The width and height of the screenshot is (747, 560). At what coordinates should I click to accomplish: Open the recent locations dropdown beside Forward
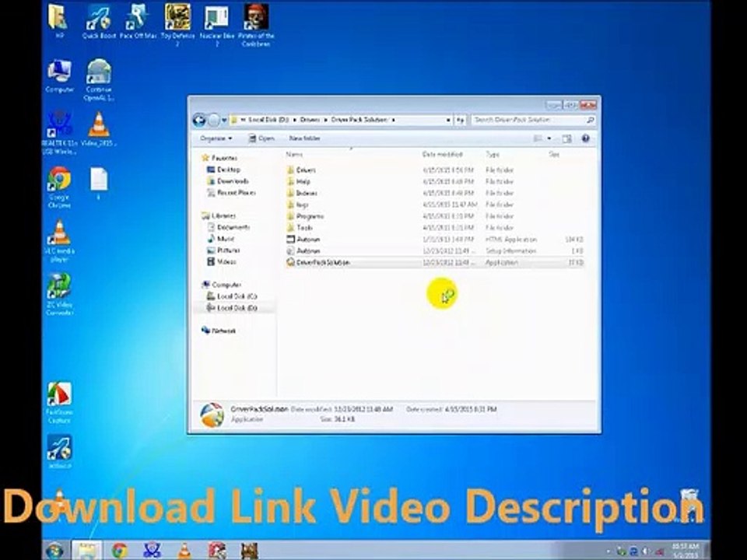pyautogui.click(x=224, y=121)
